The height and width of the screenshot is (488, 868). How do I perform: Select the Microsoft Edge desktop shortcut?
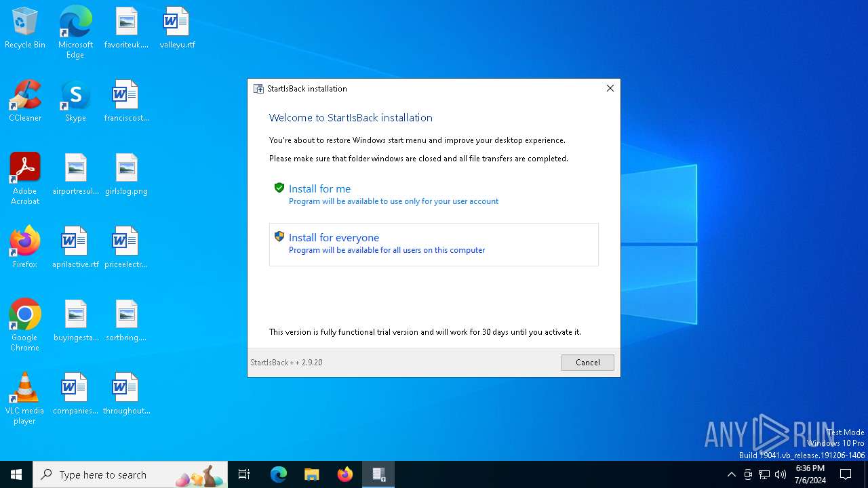pos(75,33)
